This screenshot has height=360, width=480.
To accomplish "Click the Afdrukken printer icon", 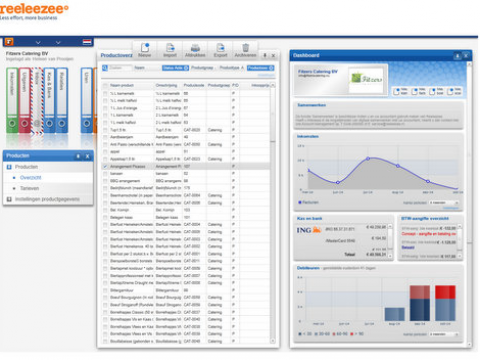I will pyautogui.click(x=195, y=48).
